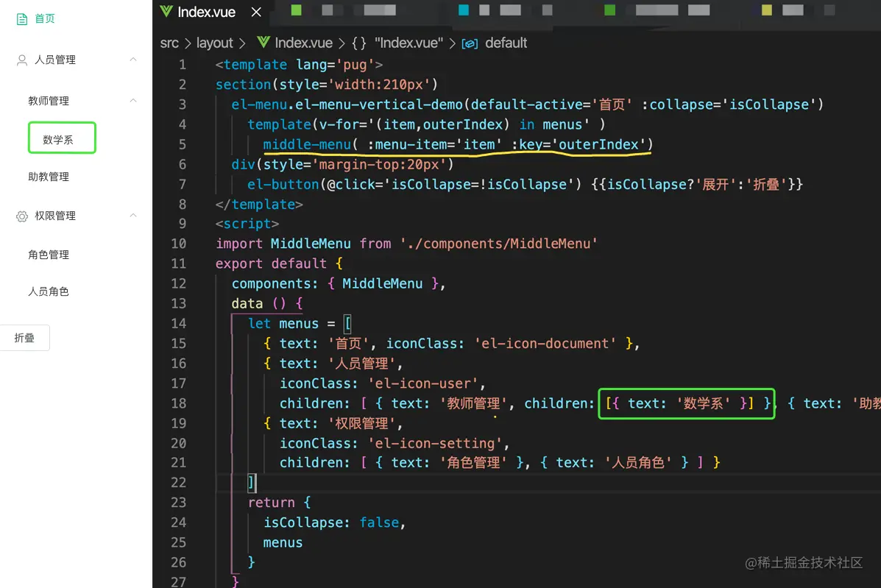Click the layout breadcrumb segment

[x=215, y=43]
